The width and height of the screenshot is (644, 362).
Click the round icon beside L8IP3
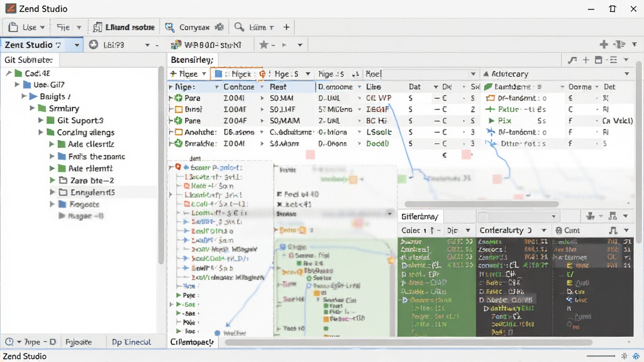pos(93,45)
